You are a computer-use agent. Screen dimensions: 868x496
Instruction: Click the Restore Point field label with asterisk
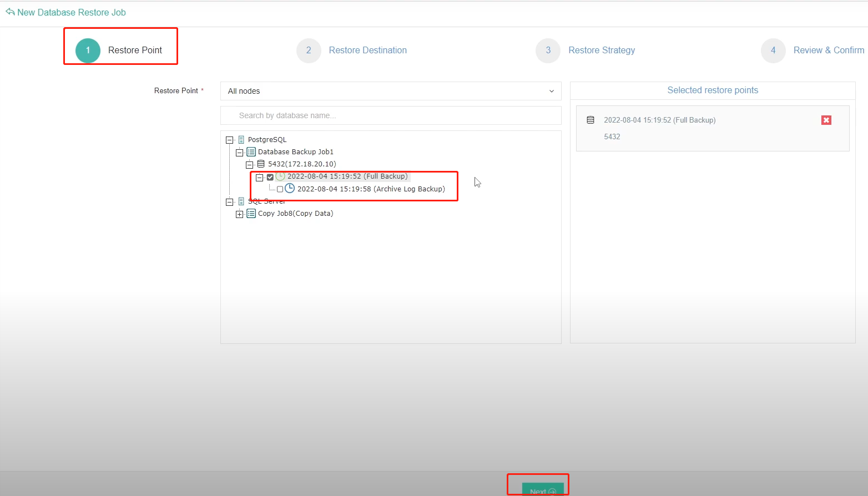[179, 91]
